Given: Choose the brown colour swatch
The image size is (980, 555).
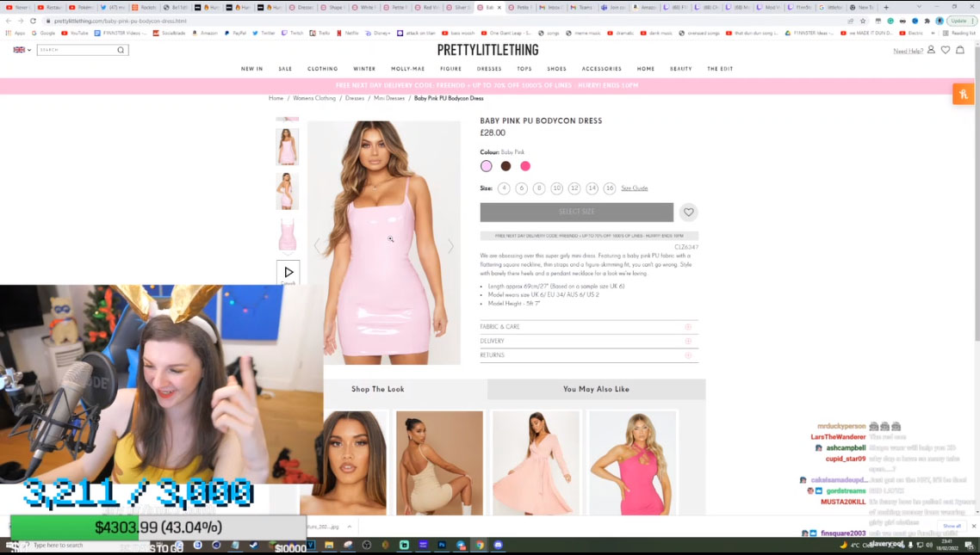Looking at the screenshot, I should click(x=506, y=166).
